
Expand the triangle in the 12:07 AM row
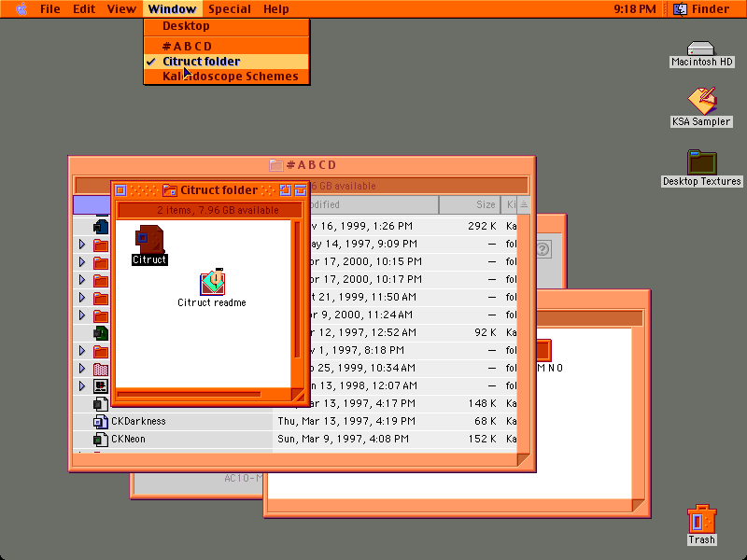pos(82,385)
